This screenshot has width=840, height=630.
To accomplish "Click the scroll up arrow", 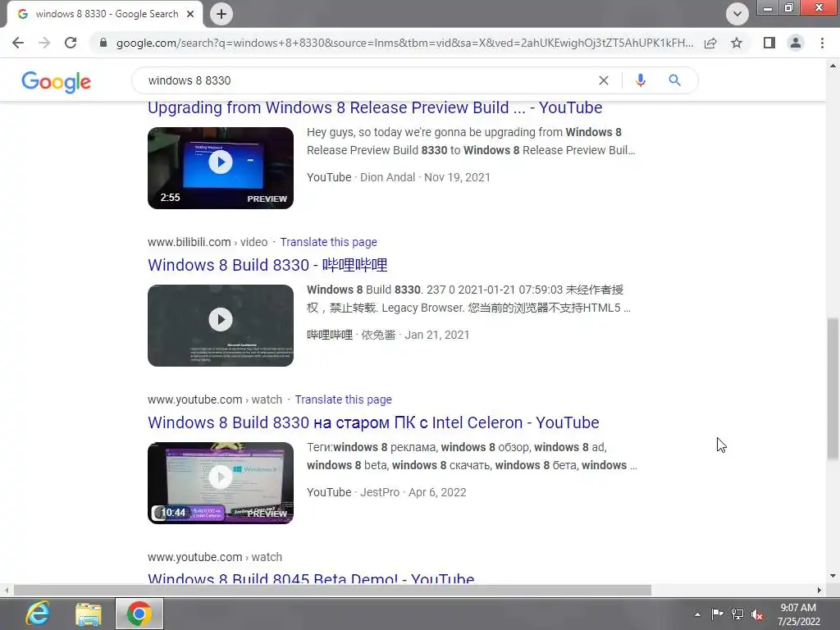I will 833,66.
